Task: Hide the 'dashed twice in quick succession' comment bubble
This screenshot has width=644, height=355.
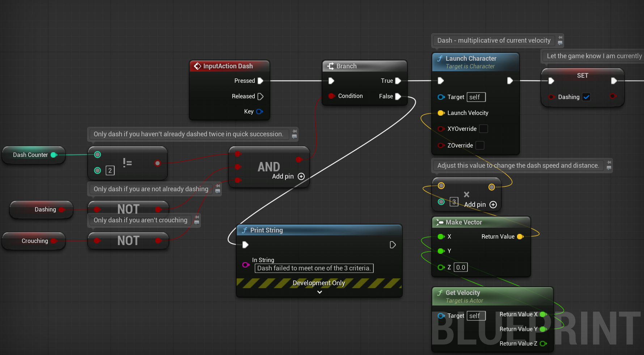Action: [295, 136]
